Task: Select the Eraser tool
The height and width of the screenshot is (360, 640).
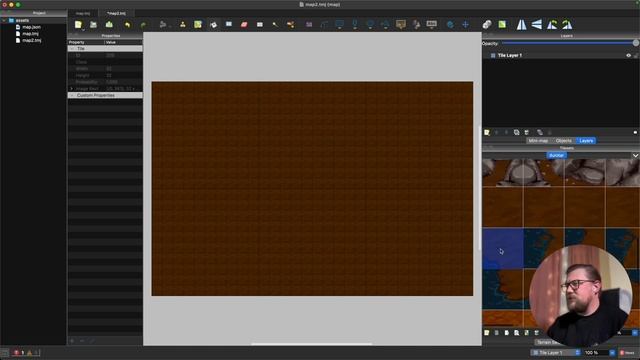Action: [x=244, y=24]
